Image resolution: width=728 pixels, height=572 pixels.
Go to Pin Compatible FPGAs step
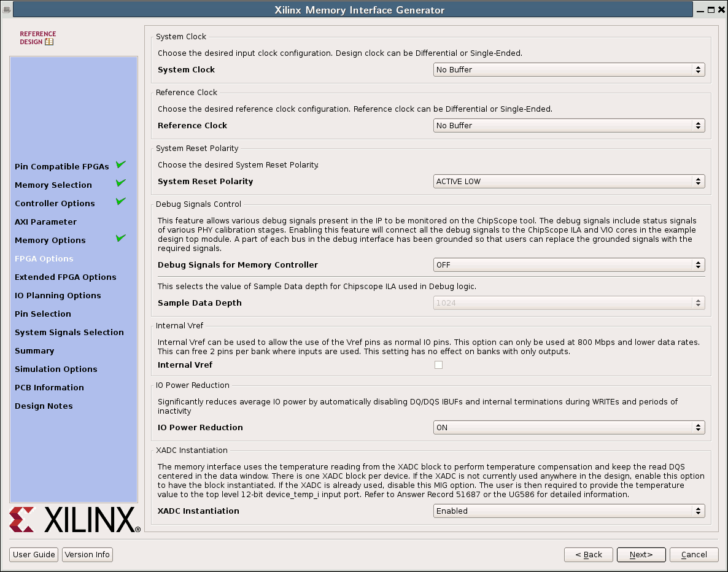62,167
